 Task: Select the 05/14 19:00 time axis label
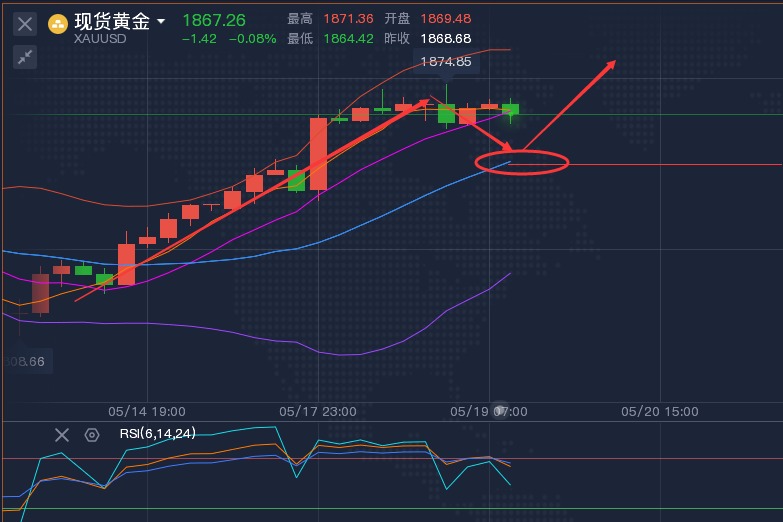[146, 411]
